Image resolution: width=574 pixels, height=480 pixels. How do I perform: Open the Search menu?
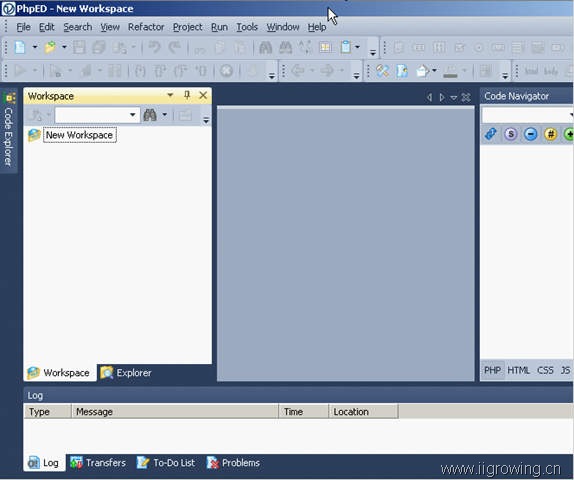(78, 27)
